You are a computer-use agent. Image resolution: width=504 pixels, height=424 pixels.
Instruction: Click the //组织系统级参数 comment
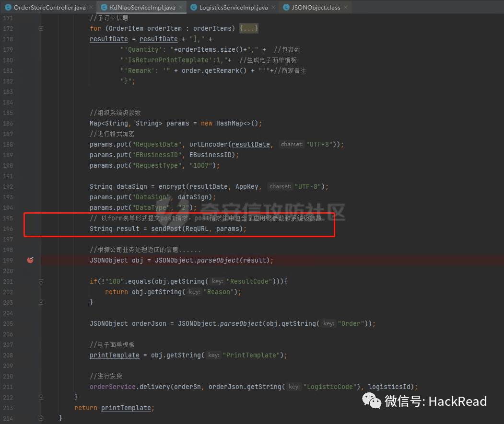pyautogui.click(x=115, y=113)
